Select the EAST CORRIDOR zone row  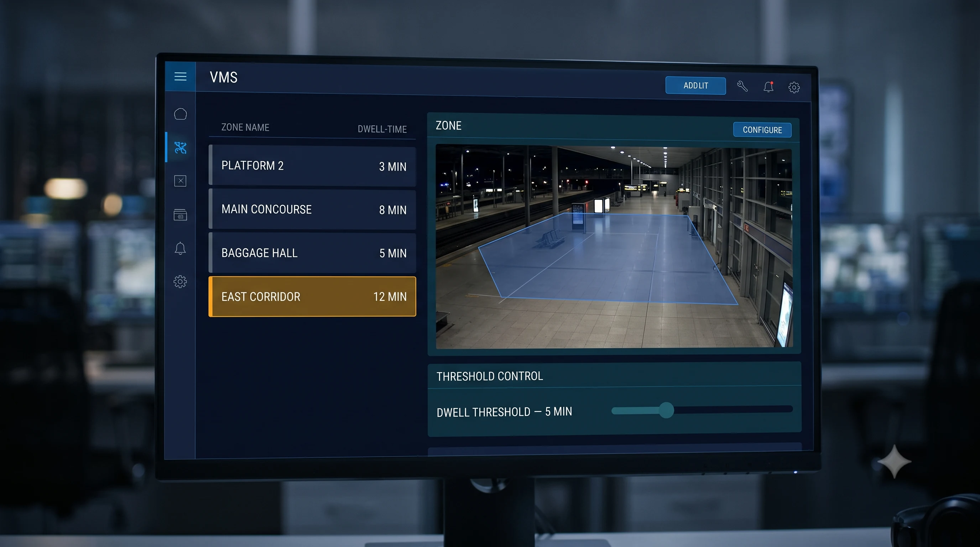click(x=312, y=297)
